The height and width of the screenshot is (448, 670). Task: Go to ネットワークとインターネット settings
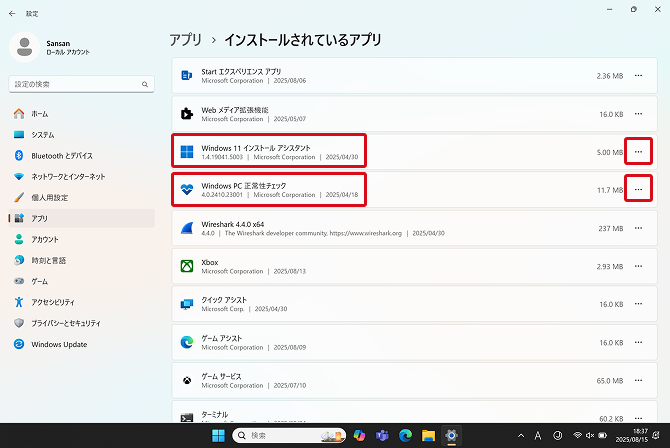68,176
